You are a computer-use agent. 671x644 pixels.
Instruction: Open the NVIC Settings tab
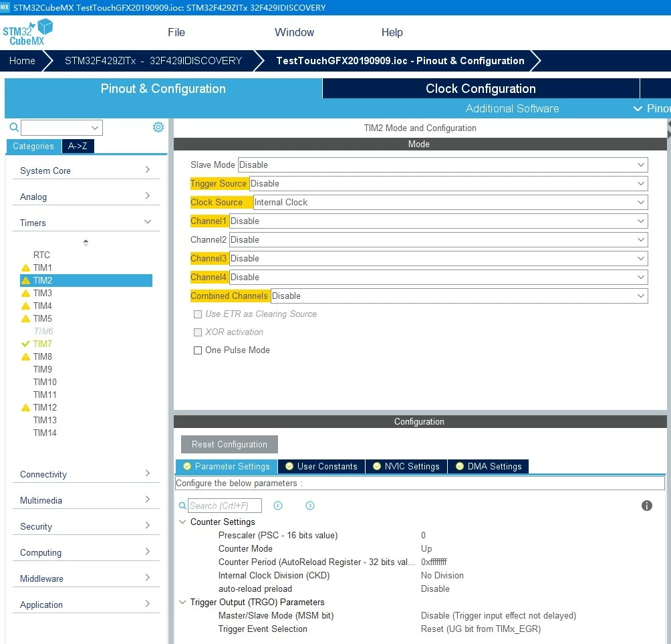click(406, 466)
